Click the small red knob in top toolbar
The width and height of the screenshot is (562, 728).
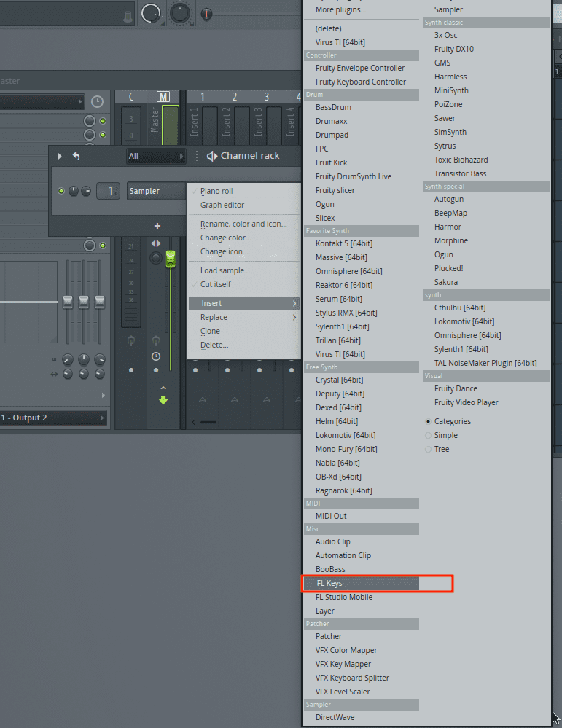207,14
